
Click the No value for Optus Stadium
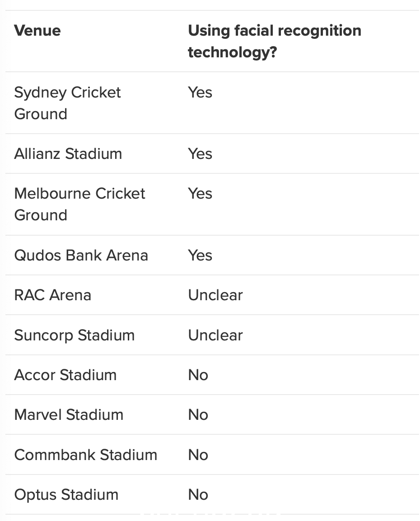point(198,495)
